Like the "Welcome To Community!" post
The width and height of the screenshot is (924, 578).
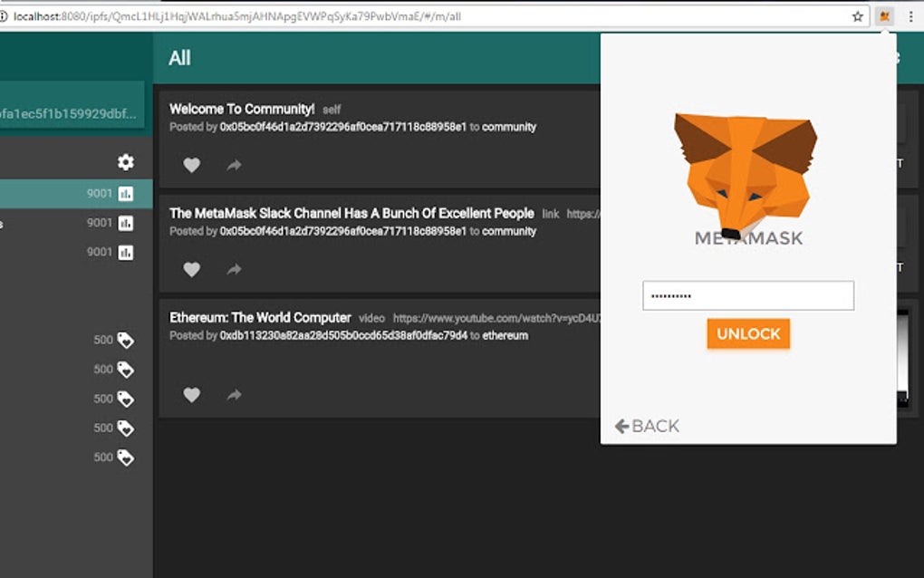(192, 165)
